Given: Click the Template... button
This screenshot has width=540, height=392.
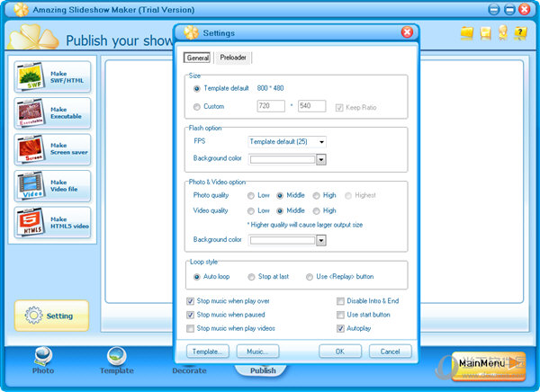Looking at the screenshot, I should [208, 352].
